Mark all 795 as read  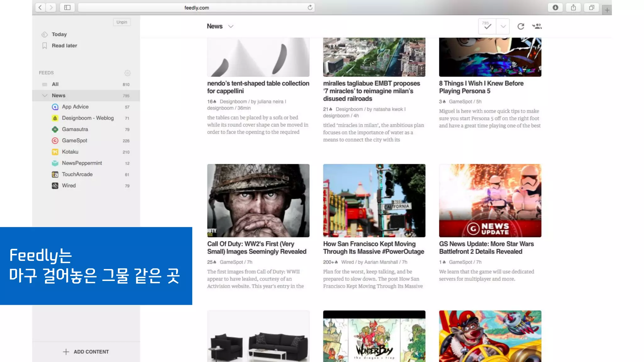(x=487, y=26)
